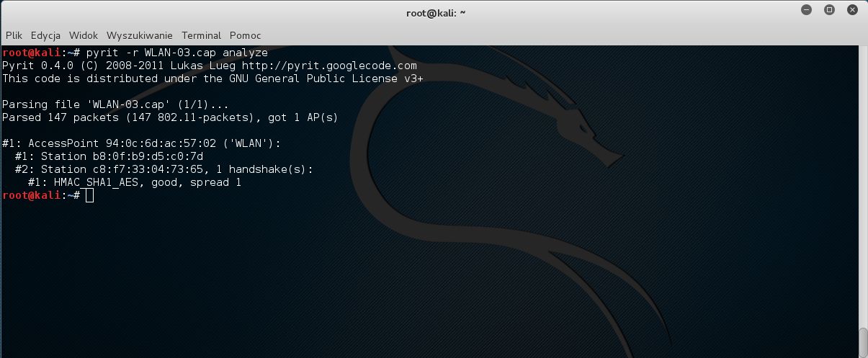Maximize the terminal window
Image resolution: width=868 pixels, height=358 pixels.
click(x=830, y=10)
